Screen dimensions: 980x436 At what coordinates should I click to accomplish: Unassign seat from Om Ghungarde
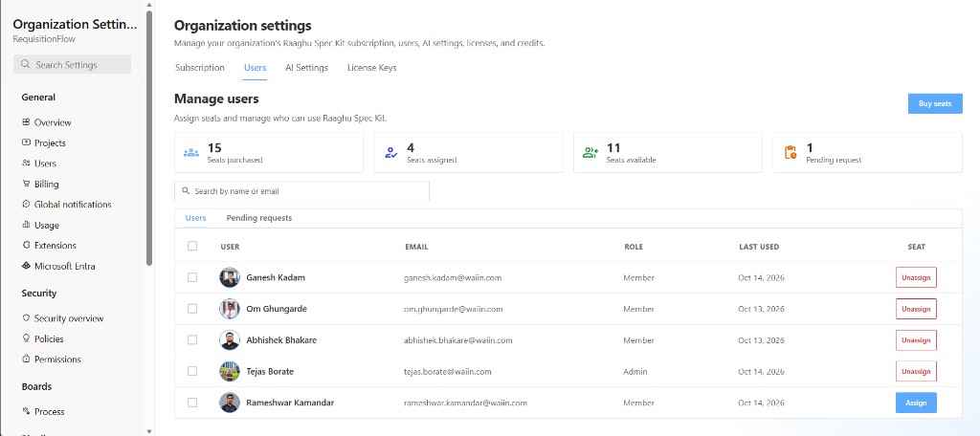tap(916, 309)
